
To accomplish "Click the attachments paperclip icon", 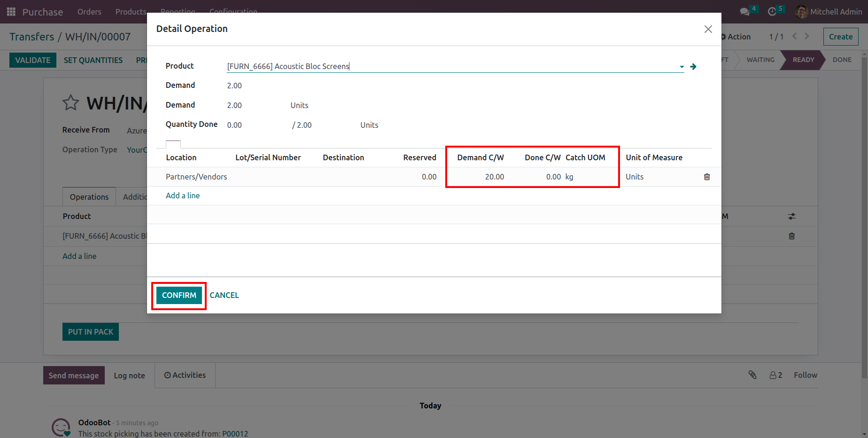I will 752,375.
